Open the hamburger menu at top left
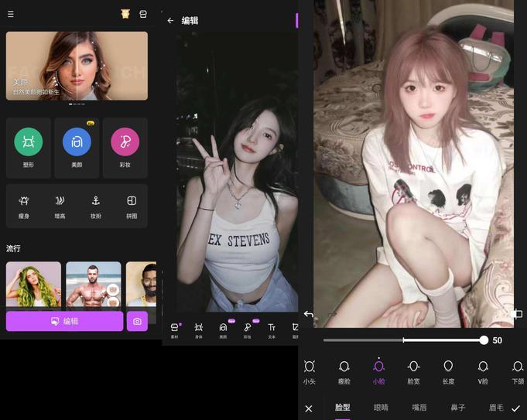 click(11, 14)
